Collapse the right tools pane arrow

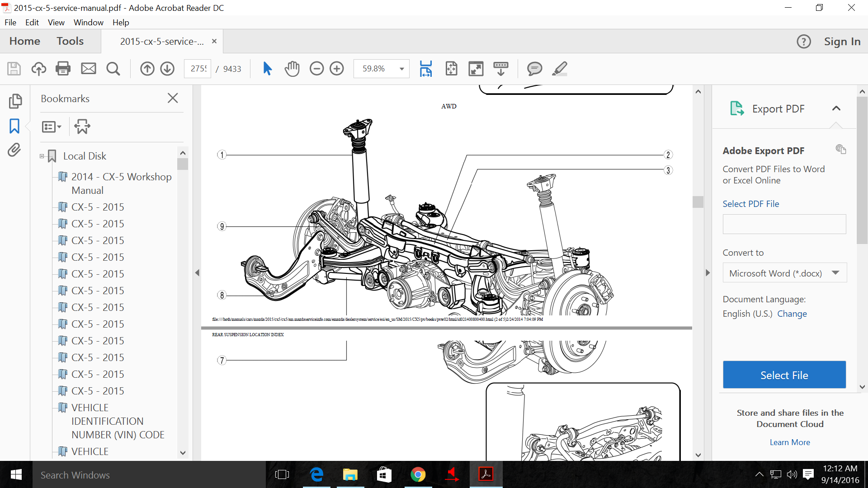click(x=708, y=273)
